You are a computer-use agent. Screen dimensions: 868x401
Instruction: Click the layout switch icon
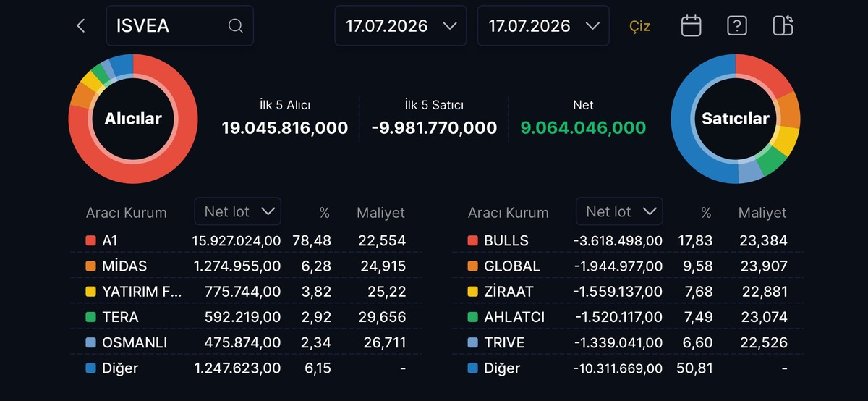(x=783, y=25)
